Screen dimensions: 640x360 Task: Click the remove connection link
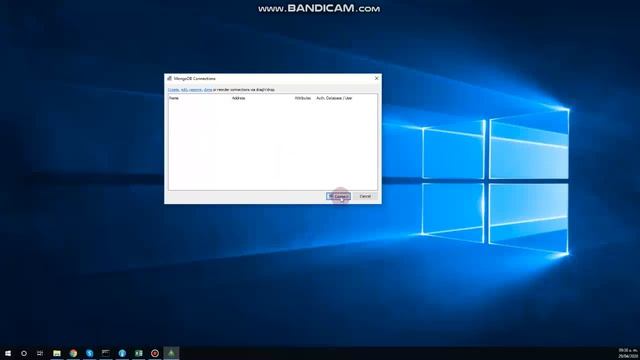point(196,89)
